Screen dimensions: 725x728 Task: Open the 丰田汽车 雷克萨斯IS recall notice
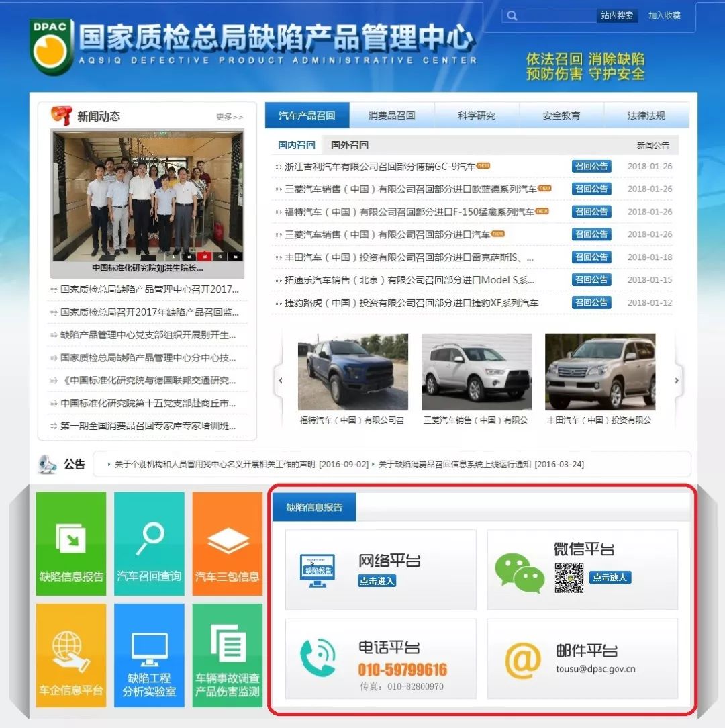coord(409,257)
